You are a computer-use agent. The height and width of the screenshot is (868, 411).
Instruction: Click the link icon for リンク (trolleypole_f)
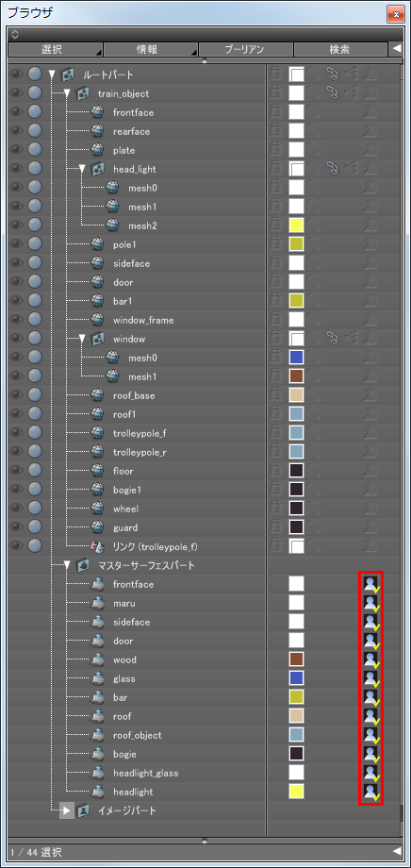97,547
